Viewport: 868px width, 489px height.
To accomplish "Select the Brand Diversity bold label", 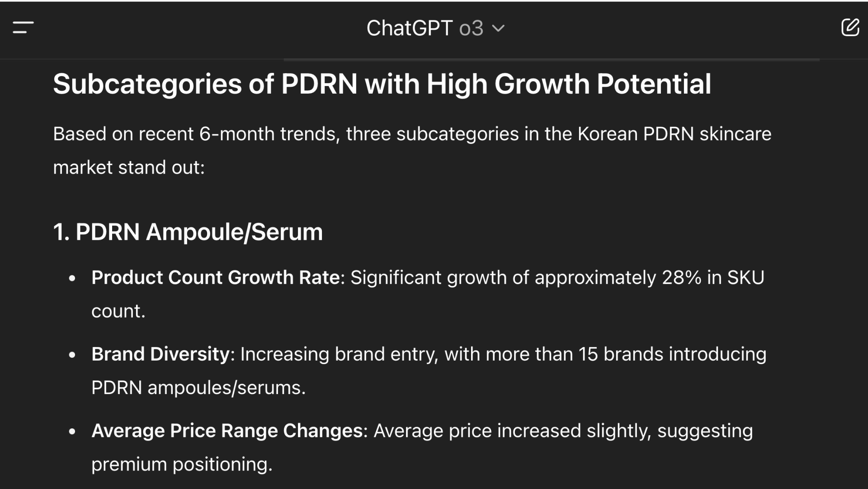I will [x=160, y=354].
